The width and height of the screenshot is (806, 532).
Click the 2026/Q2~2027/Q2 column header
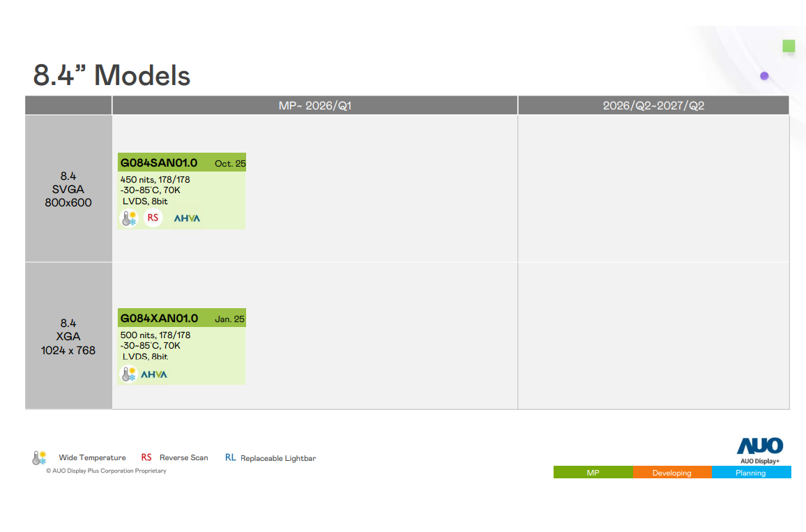point(653,105)
